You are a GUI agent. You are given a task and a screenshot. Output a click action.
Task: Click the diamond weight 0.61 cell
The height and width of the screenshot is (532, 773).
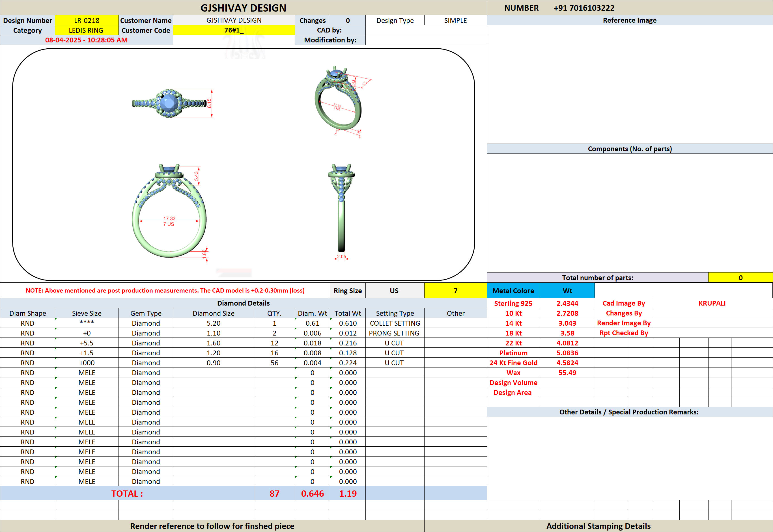tap(313, 323)
